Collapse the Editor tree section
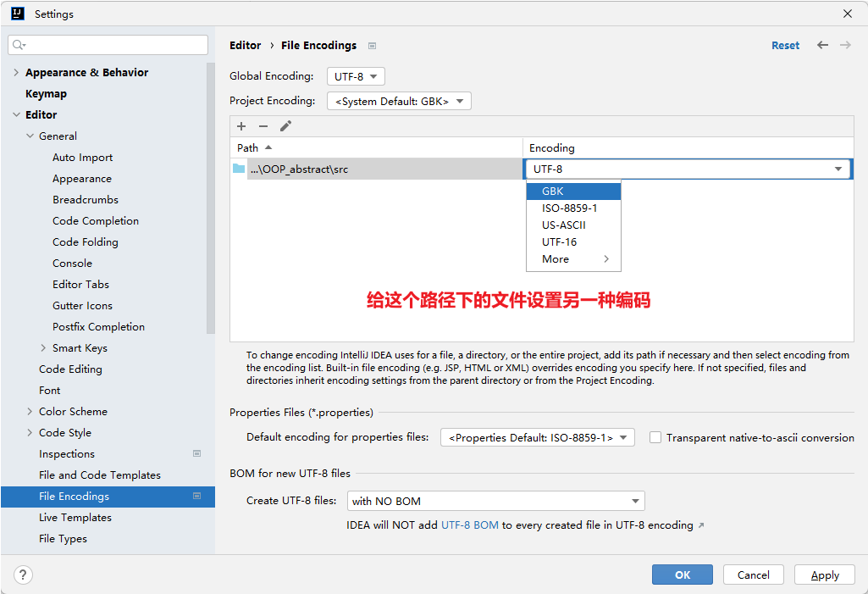The width and height of the screenshot is (868, 594). (16, 114)
